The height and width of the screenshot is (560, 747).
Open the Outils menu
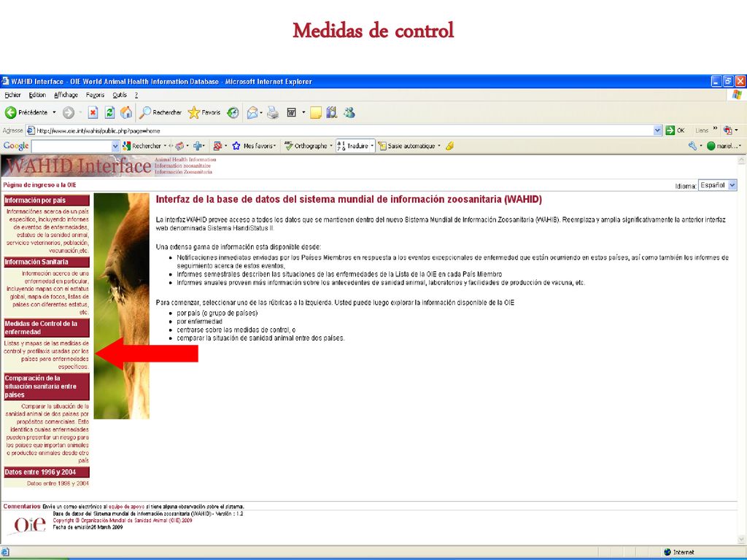(x=120, y=96)
